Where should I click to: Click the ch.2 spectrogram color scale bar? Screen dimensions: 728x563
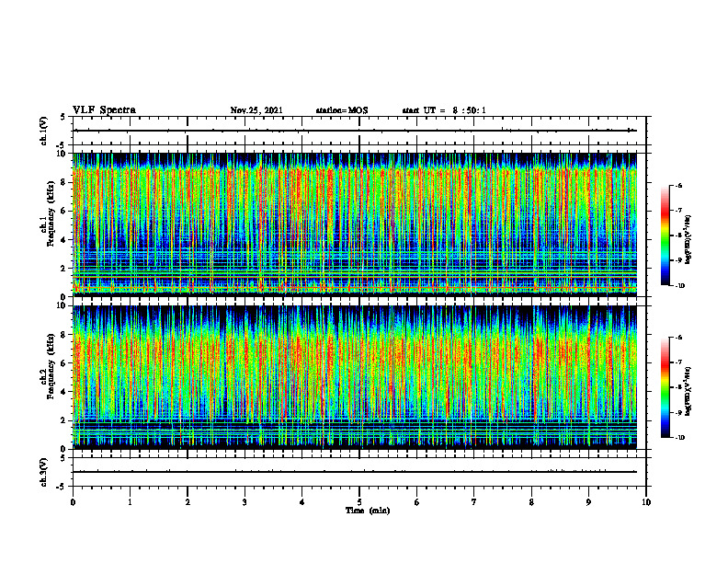665,387
